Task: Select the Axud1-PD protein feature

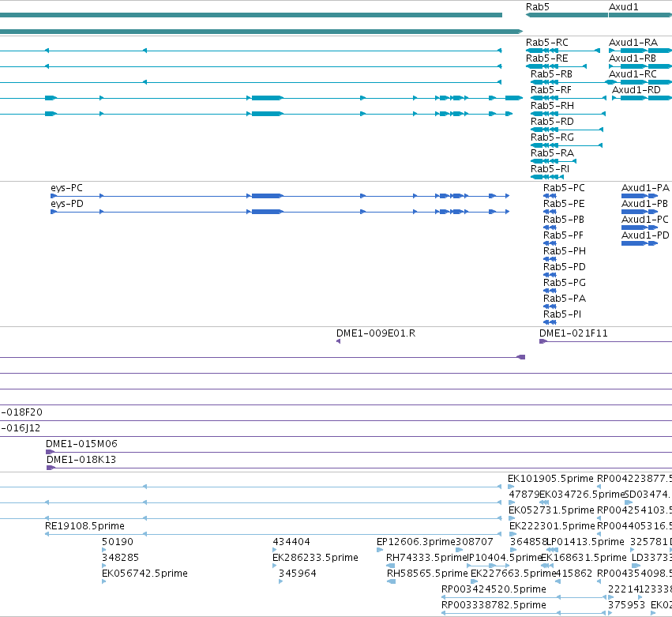Action: pos(645,236)
